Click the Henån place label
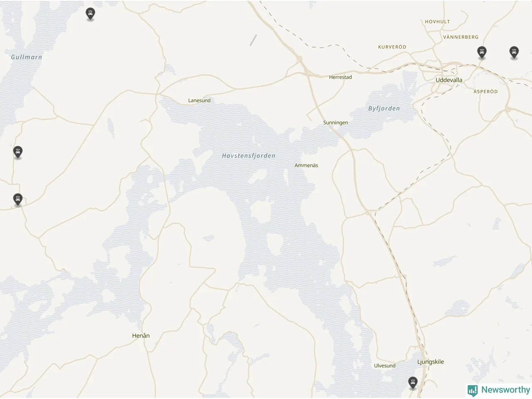 pyautogui.click(x=141, y=335)
